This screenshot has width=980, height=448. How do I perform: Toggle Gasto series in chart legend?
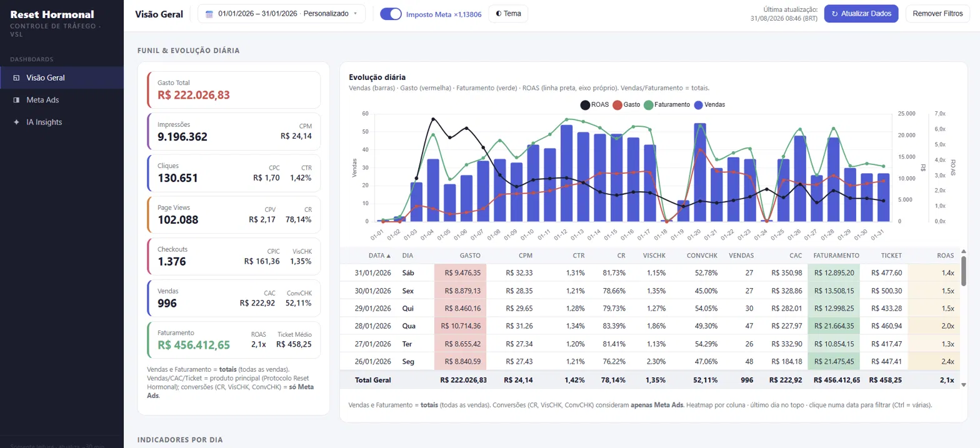point(627,105)
